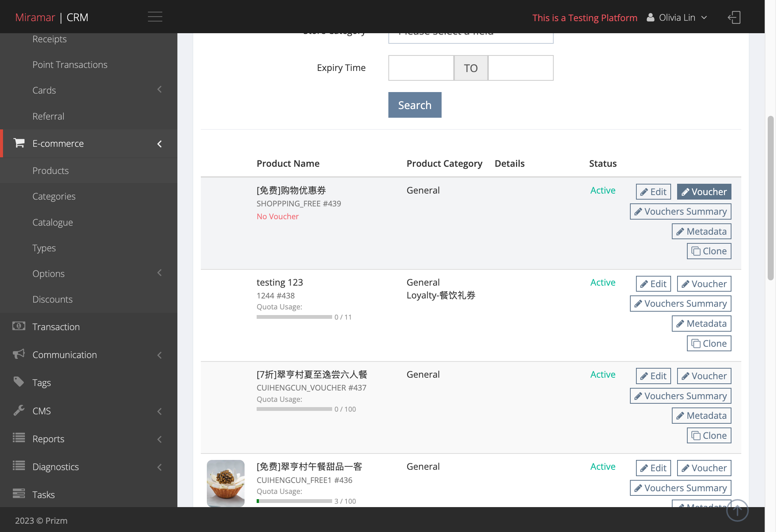
Task: Clone the SHOPPPING_FREE #439 product
Action: (x=709, y=251)
